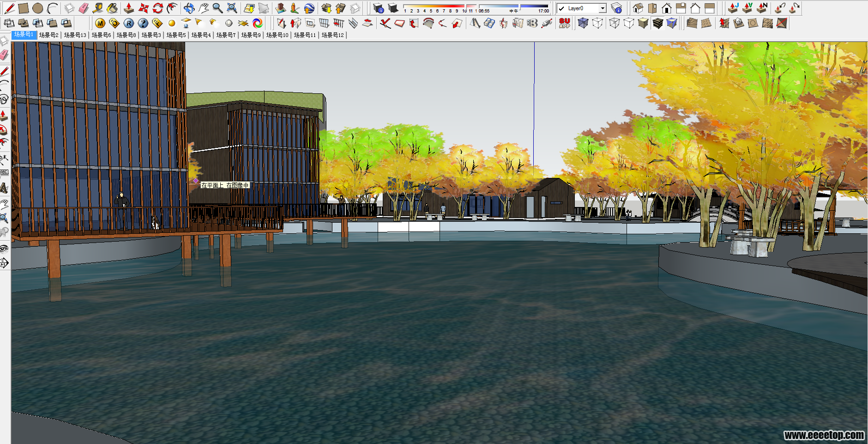Viewport: 868px width, 444px height.
Task: Toggle shadows display cube icon
Action: (x=393, y=8)
